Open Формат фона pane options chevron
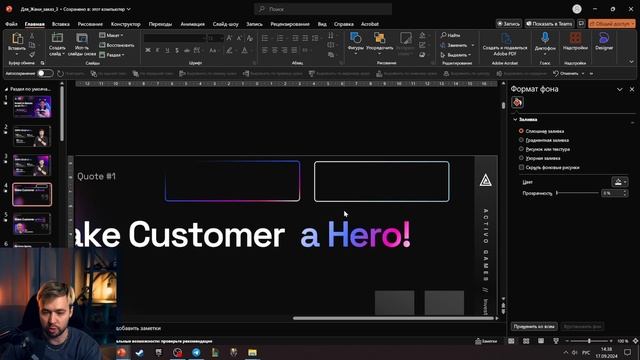The image size is (640, 360). [620, 89]
